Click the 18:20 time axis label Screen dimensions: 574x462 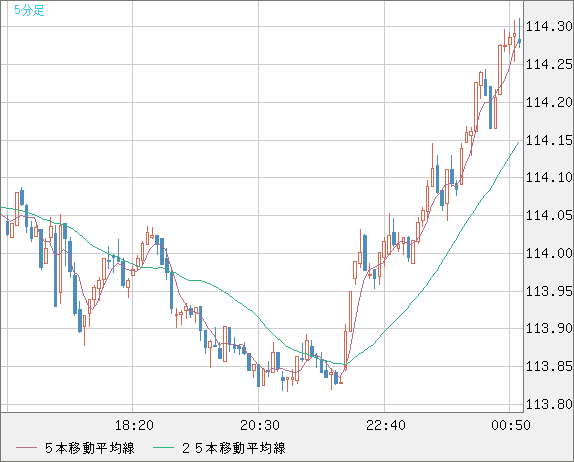coord(134,425)
